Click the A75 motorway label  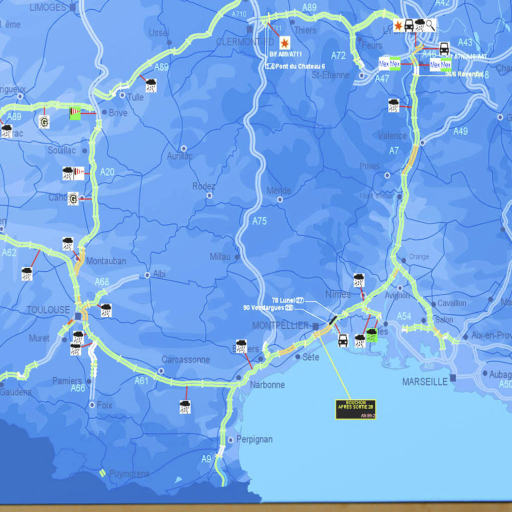pyautogui.click(x=259, y=221)
